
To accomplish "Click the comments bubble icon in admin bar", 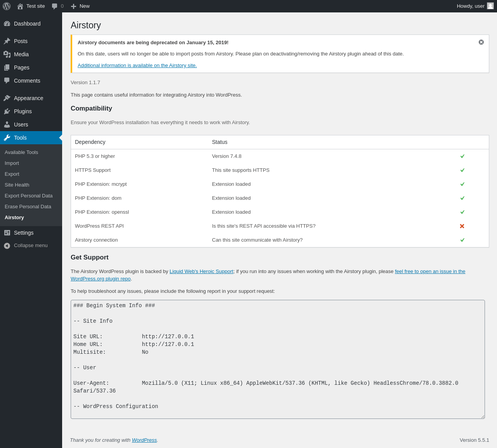I will [x=55, y=6].
